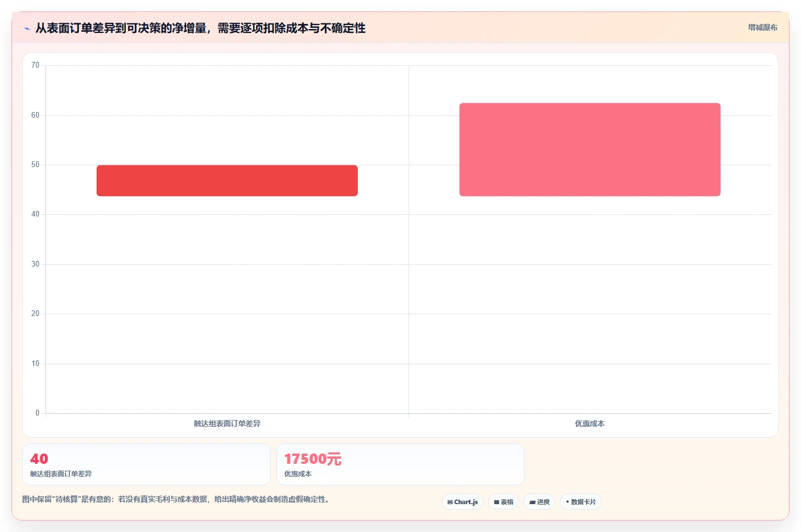Select the Chart.js tag chip
Image resolution: width=801 pixels, height=532 pixels.
(463, 502)
